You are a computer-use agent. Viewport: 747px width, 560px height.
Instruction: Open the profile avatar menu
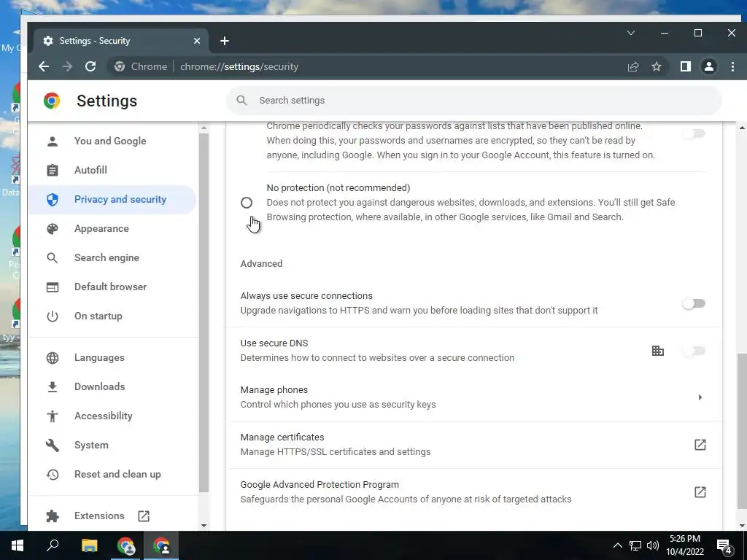point(709,66)
